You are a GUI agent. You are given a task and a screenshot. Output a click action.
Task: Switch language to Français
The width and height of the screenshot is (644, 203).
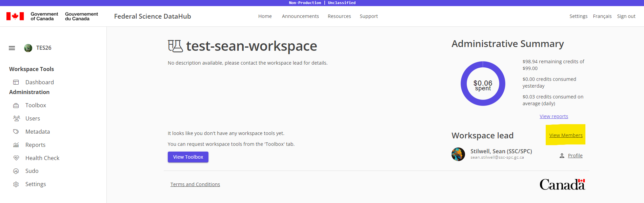[x=602, y=16]
